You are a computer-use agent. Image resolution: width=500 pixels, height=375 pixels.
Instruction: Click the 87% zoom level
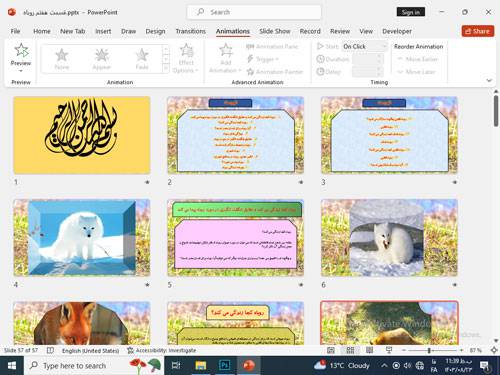pyautogui.click(x=476, y=350)
